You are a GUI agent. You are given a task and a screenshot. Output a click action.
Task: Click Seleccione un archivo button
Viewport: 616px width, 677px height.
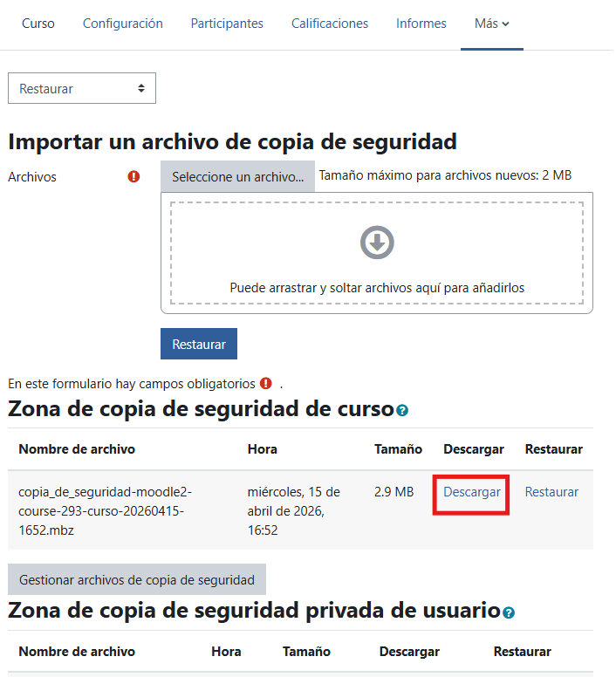click(x=238, y=176)
